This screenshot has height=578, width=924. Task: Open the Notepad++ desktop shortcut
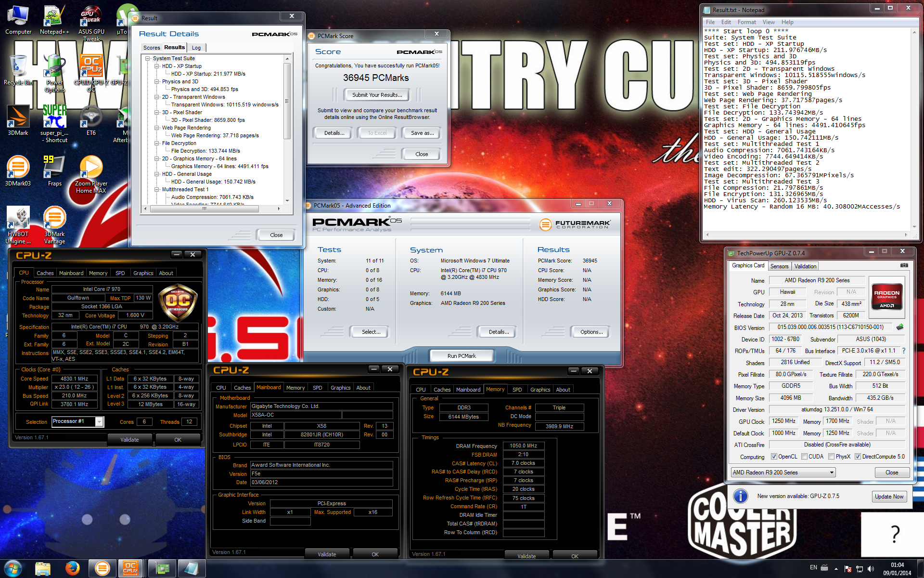click(54, 19)
